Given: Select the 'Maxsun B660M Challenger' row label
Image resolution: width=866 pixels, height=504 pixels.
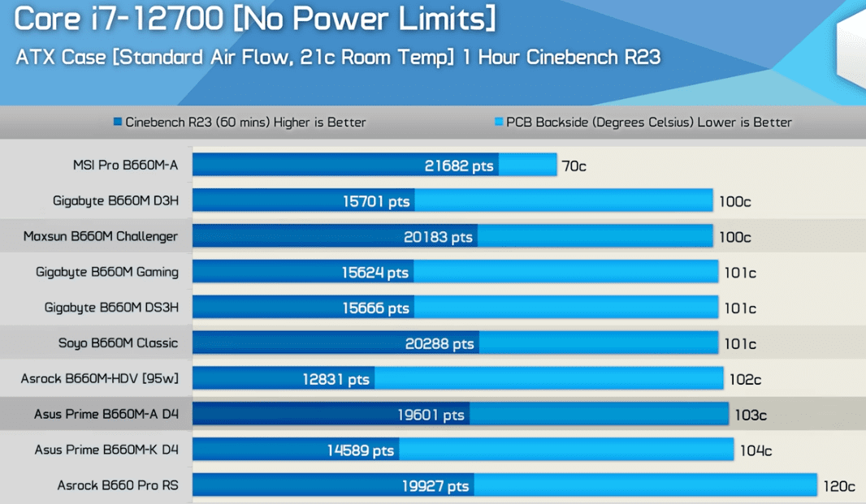Looking at the screenshot, I should pyautogui.click(x=101, y=236).
